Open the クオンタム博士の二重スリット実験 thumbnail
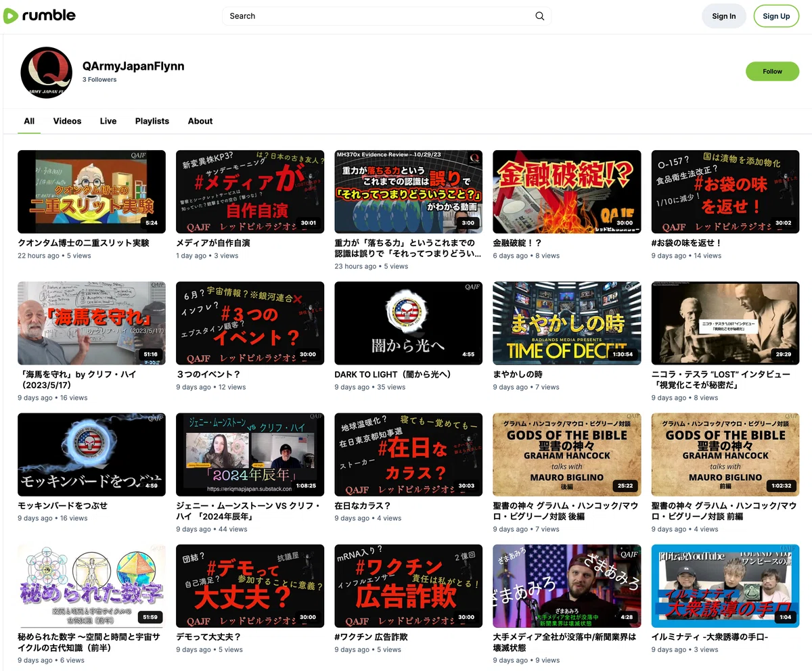The height and width of the screenshot is (671, 812). (x=91, y=191)
